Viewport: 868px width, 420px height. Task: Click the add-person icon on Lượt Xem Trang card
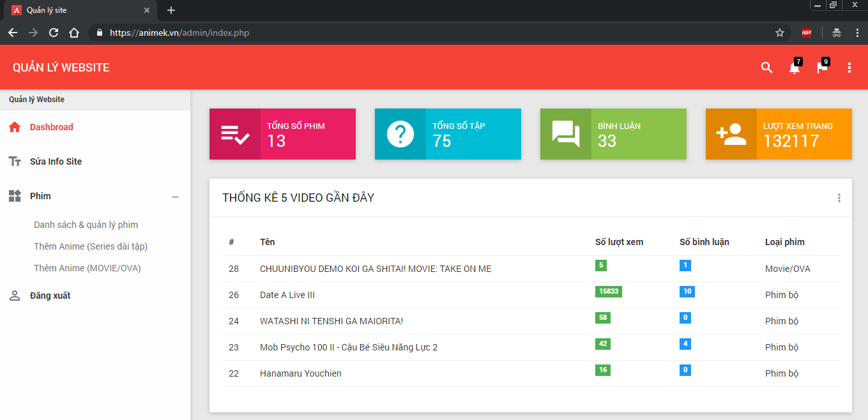[731, 134]
